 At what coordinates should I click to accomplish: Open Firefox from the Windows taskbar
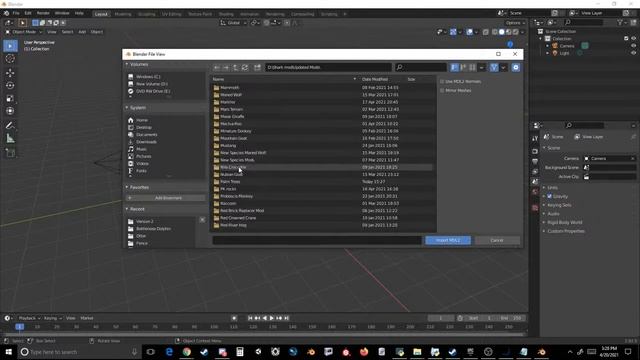364,352
